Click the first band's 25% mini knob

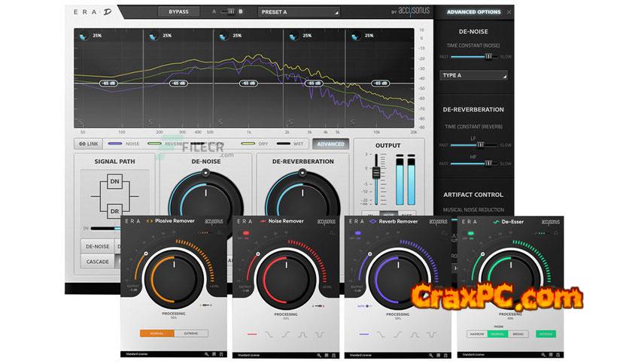[84, 37]
